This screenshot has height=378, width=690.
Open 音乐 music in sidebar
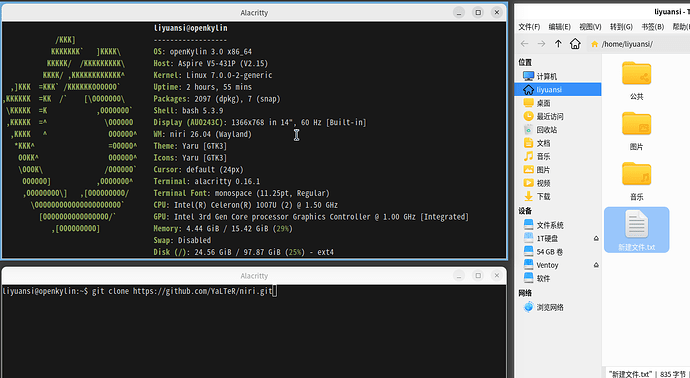[x=558, y=156]
